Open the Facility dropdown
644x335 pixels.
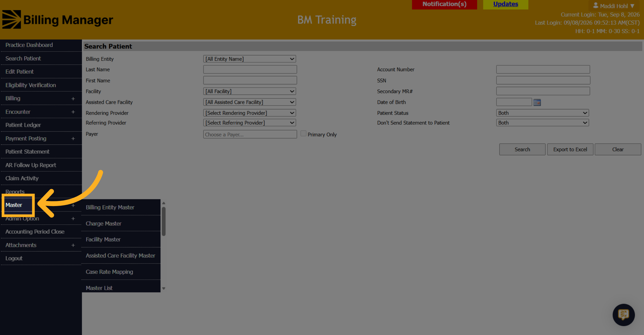tap(250, 91)
